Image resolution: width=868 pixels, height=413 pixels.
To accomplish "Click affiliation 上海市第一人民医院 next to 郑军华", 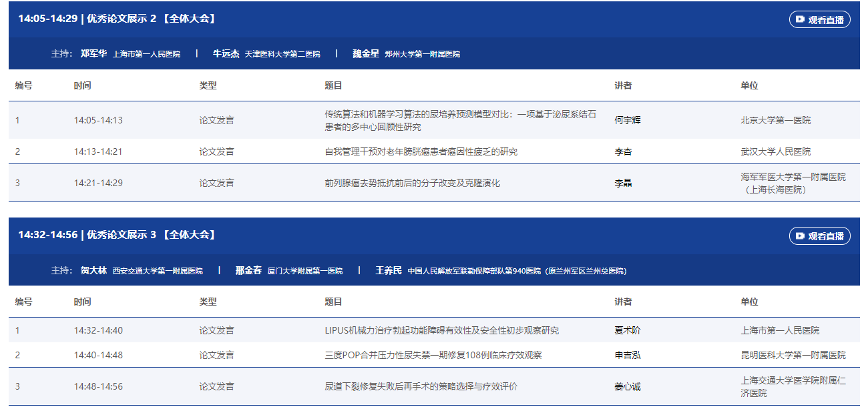I will (x=146, y=54).
